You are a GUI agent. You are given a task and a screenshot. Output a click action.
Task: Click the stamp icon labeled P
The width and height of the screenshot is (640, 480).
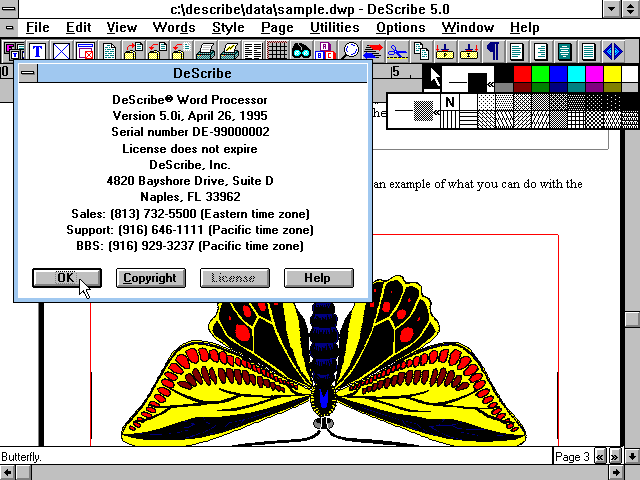(x=445, y=51)
